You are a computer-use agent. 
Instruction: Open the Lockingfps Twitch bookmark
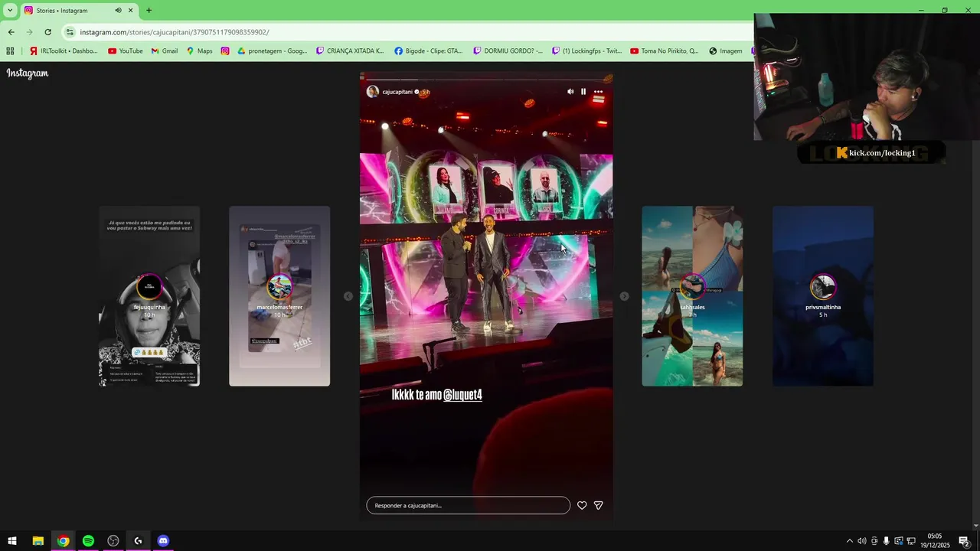click(586, 51)
